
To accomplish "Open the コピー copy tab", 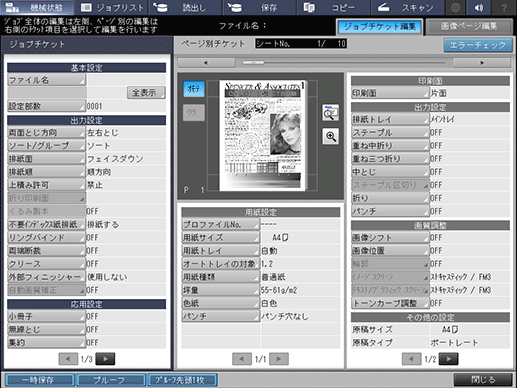I will 333,7.
